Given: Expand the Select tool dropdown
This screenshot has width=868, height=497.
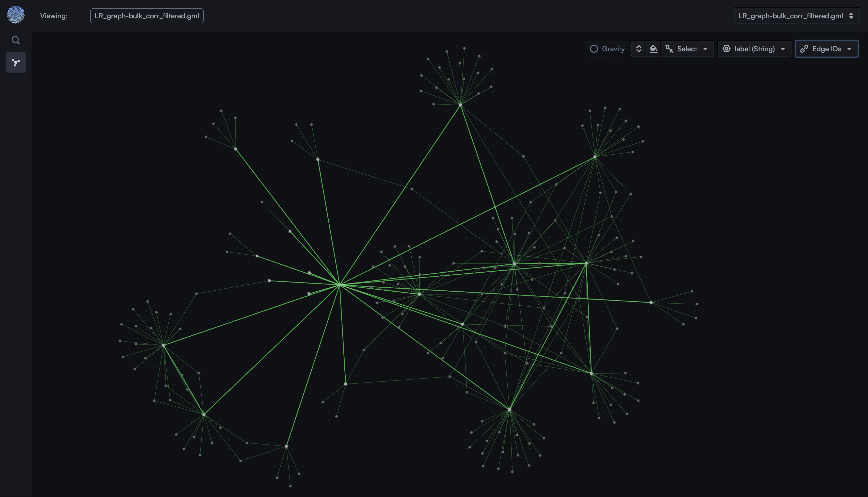Looking at the screenshot, I should 706,48.
